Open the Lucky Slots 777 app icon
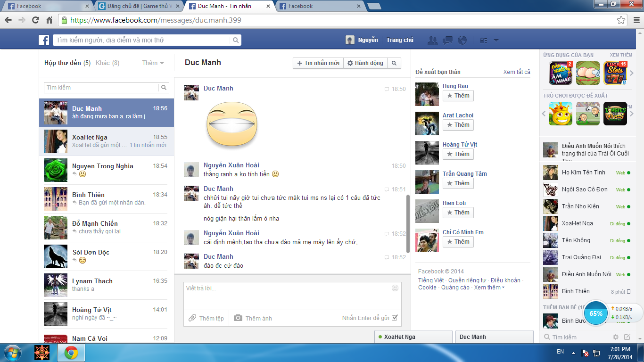644x362 pixels. coord(615,73)
